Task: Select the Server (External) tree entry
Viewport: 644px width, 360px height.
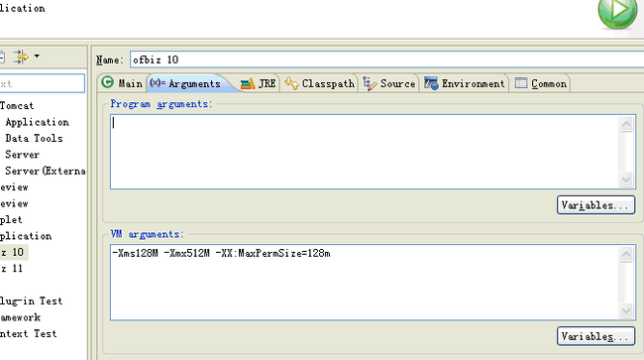Action: click(46, 171)
